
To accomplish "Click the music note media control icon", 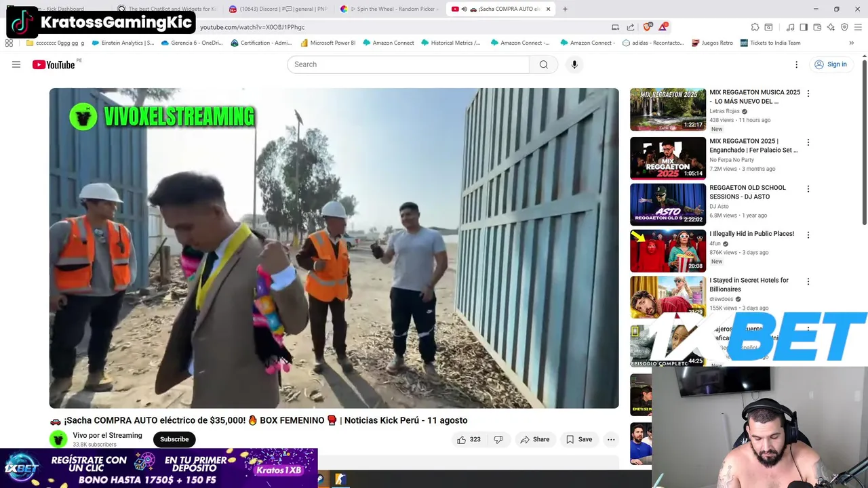I will point(790,27).
